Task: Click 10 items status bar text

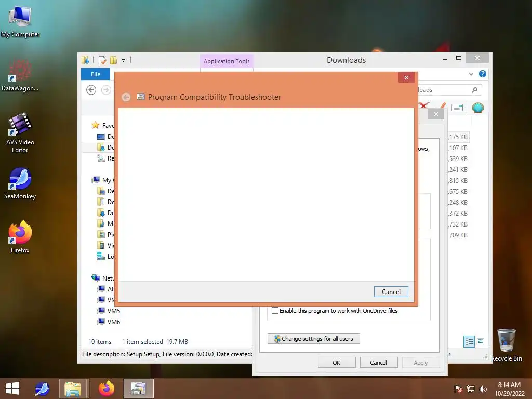Action: tap(100, 342)
